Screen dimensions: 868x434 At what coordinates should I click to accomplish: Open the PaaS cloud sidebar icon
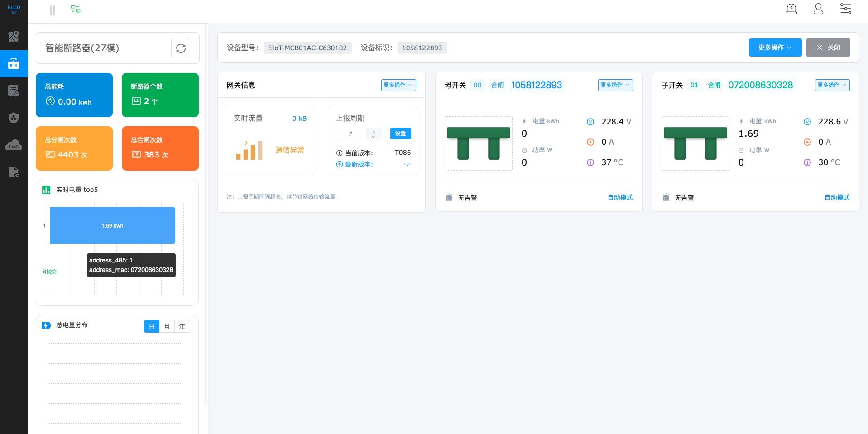point(14,145)
